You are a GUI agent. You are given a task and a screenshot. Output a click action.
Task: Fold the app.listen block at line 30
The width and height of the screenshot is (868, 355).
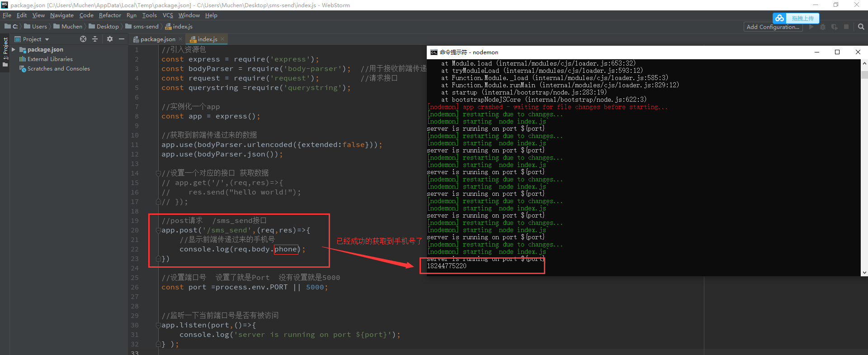[x=158, y=325]
